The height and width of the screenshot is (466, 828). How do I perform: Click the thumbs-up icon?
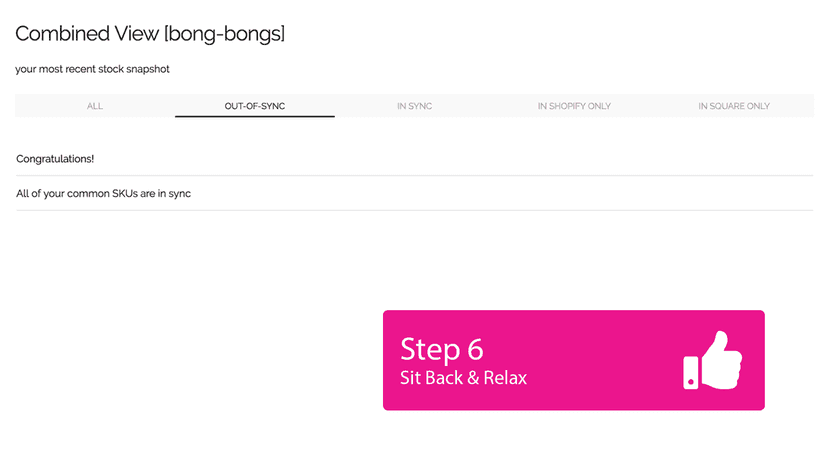[x=712, y=360]
